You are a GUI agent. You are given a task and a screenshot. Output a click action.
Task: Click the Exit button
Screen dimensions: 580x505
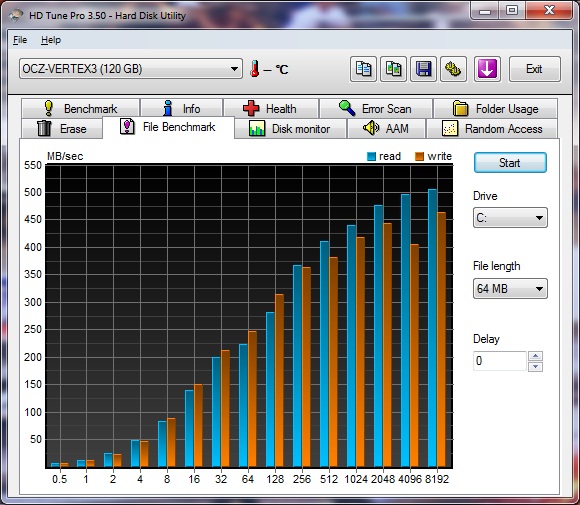point(535,69)
